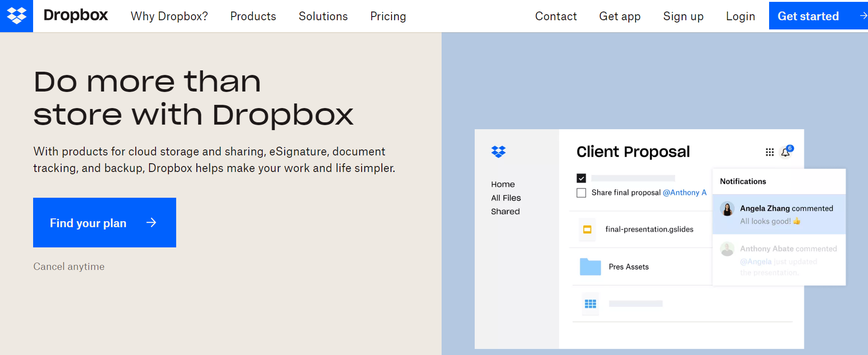Select Shared in the preview sidebar
868x355 pixels.
click(x=505, y=212)
